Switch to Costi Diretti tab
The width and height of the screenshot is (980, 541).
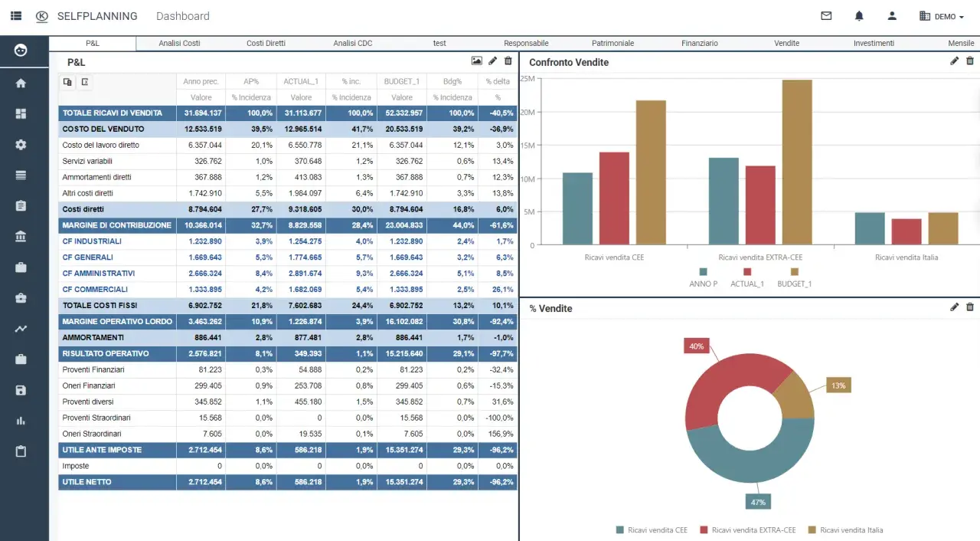click(266, 44)
